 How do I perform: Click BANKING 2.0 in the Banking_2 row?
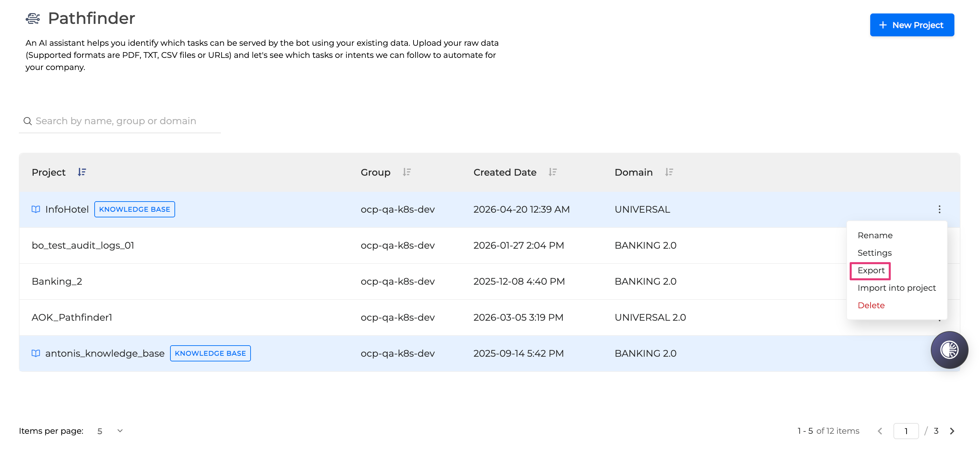coord(645,281)
